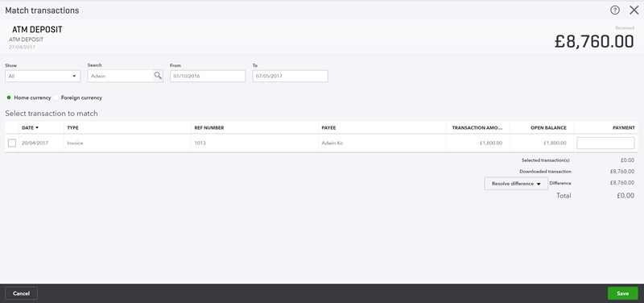
Task: Click the payee cell Adwin Ko
Action: coord(332,143)
